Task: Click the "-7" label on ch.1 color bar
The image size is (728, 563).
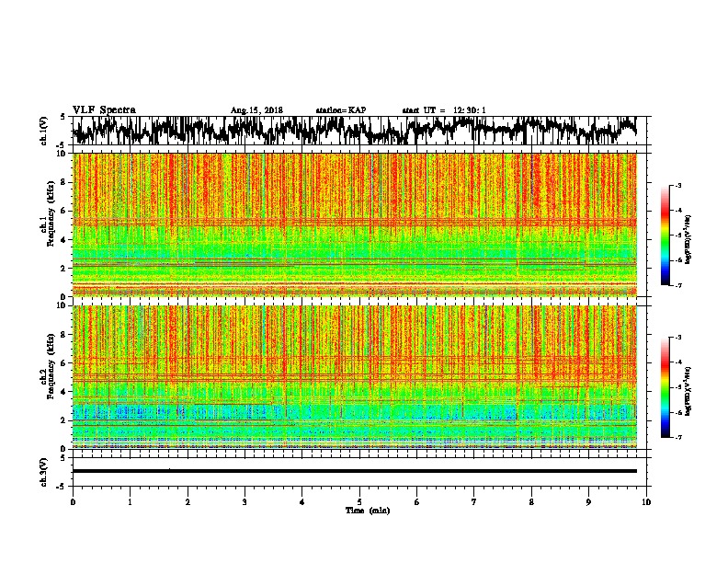Action: (677, 285)
